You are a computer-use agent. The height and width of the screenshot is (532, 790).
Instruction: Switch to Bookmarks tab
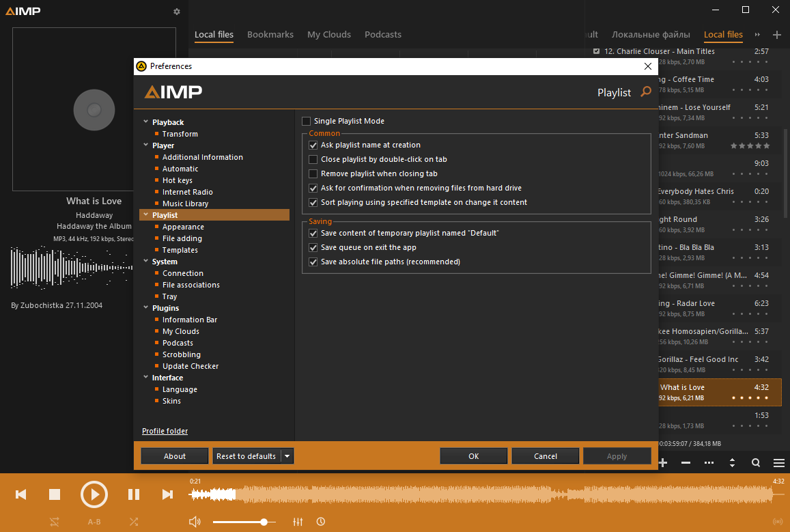(270, 34)
